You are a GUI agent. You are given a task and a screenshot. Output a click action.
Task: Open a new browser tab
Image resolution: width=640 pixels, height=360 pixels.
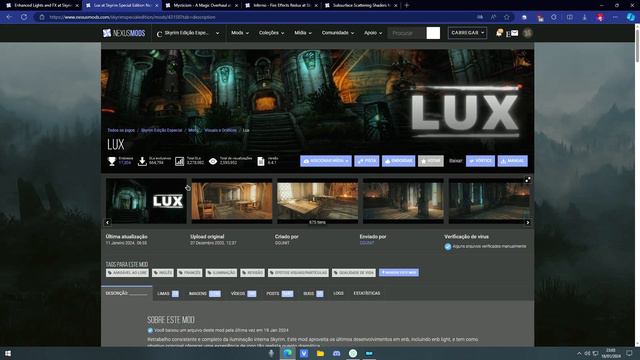tap(407, 5)
